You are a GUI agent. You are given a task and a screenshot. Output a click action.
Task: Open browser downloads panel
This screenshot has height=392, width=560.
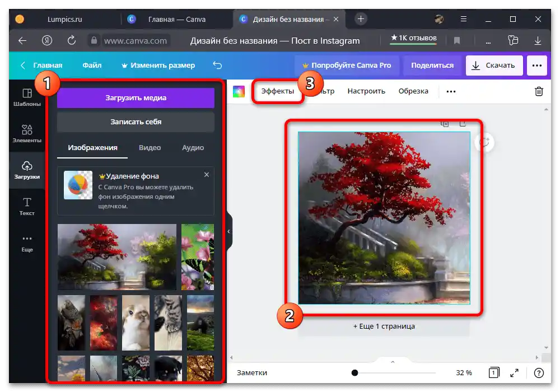[538, 41]
